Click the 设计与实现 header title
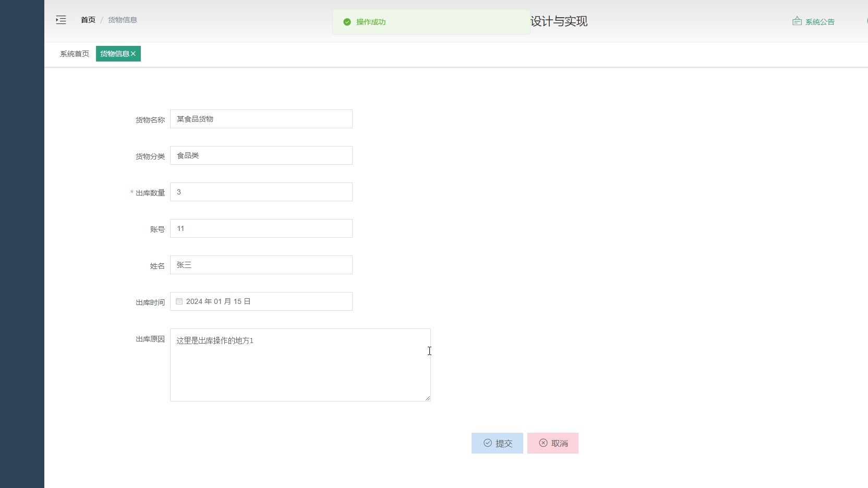868x488 pixels. [x=559, y=21]
